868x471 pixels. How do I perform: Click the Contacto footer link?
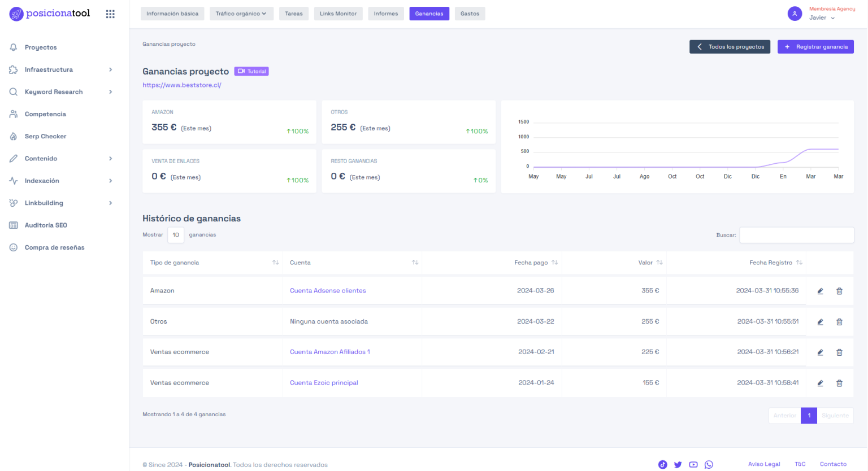point(833,464)
